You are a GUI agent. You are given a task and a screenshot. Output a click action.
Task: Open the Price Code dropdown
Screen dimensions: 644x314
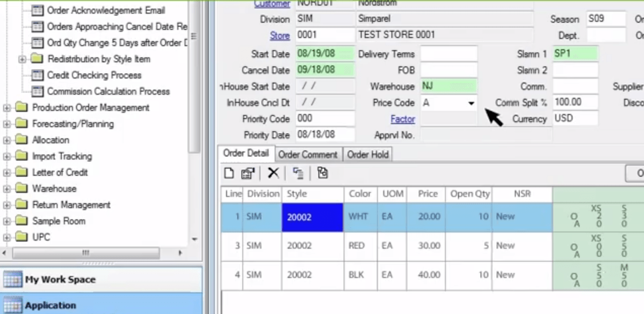[471, 103]
